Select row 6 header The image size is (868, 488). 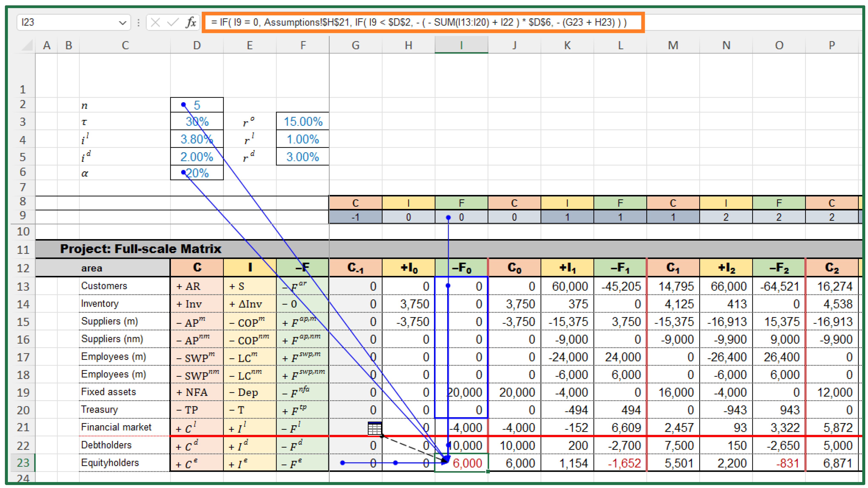pyautogui.click(x=23, y=172)
